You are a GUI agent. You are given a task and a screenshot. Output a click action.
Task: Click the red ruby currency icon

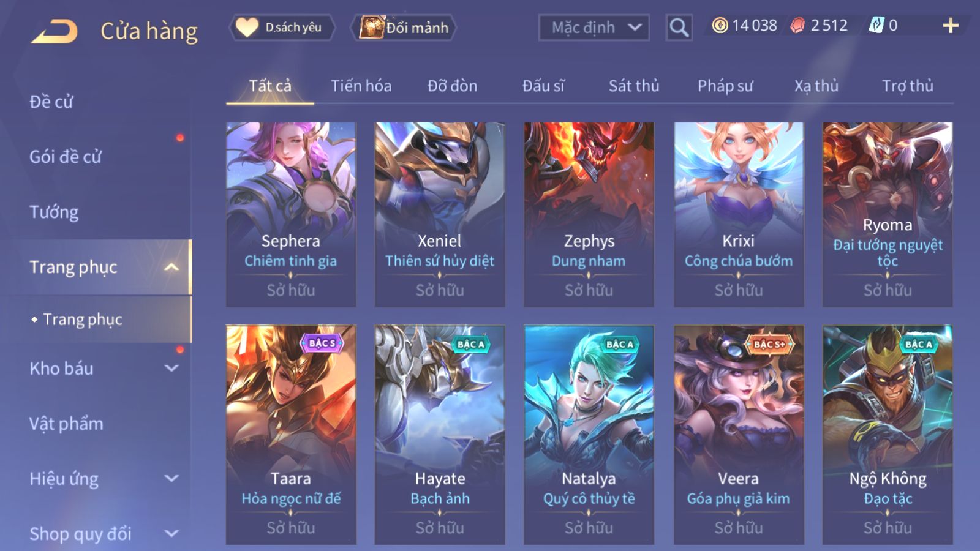[797, 25]
